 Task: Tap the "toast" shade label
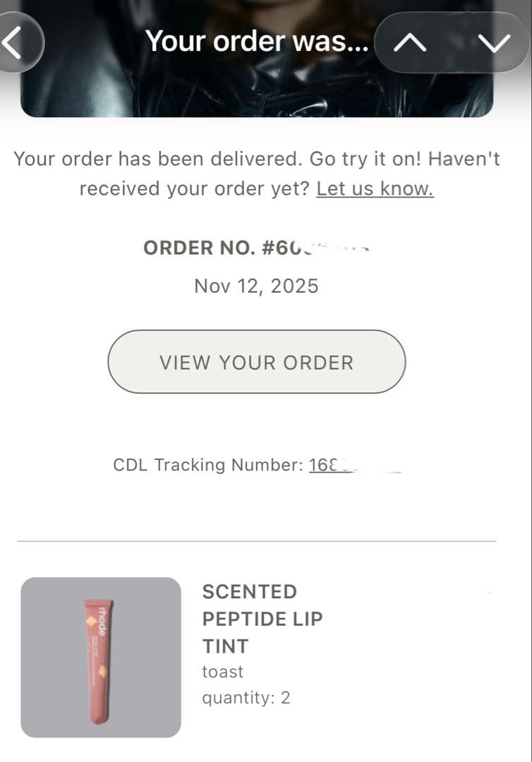tap(222, 672)
